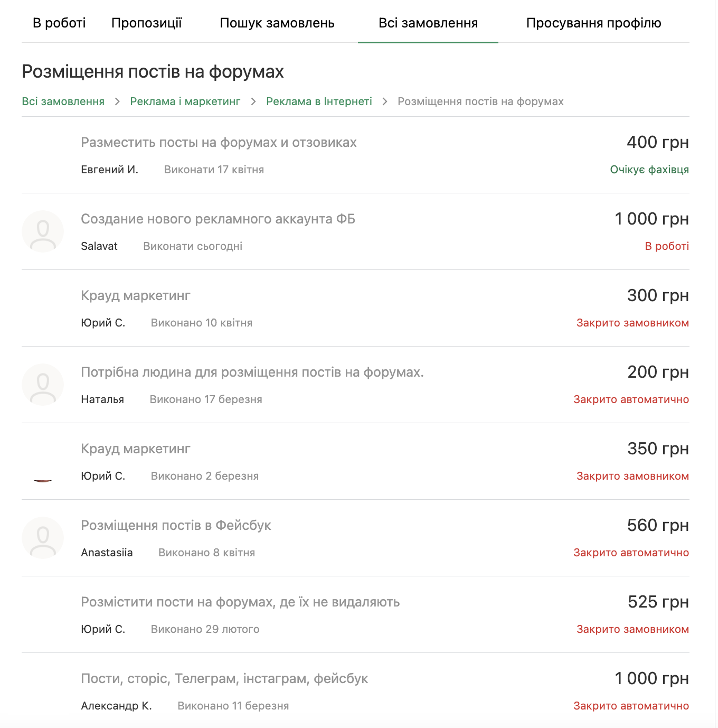Click Anastasiia's placeholder avatar icon
This screenshot has height=728, width=718.
43,538
